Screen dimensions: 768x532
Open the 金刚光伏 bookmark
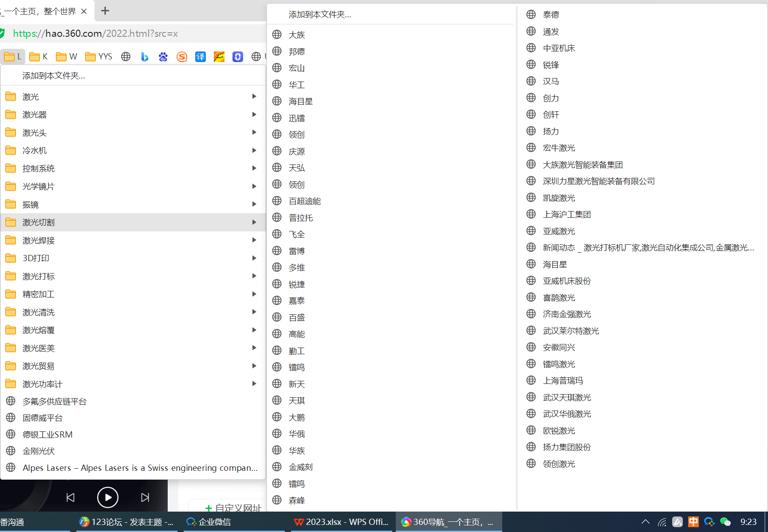133,451
